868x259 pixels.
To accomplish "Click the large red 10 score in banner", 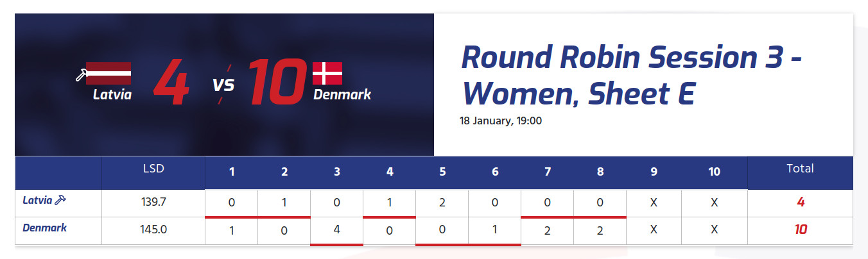I will pos(277,82).
